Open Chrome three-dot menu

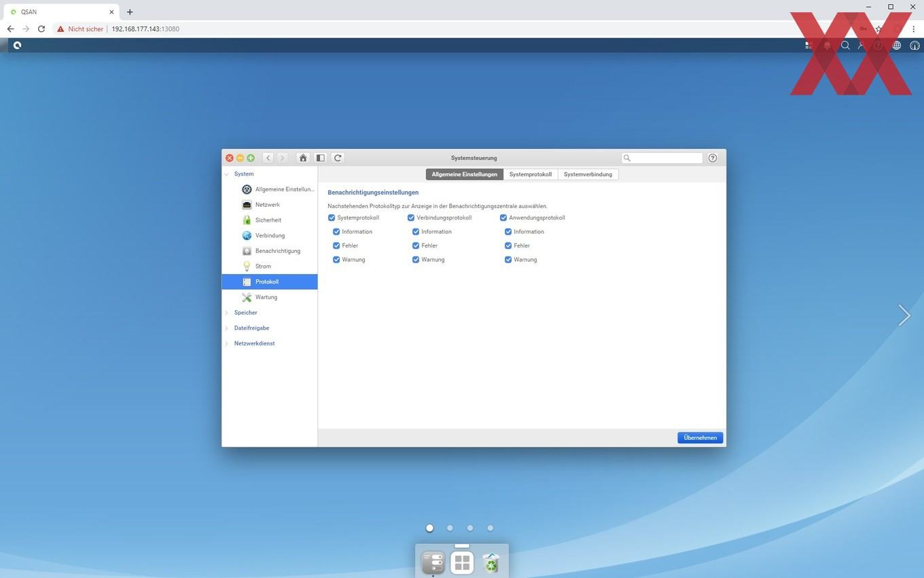(914, 29)
